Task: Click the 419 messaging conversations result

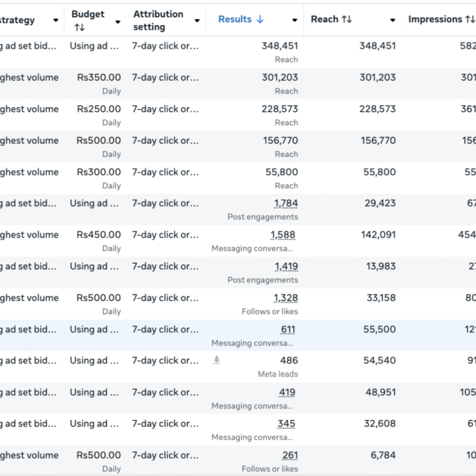Action: coord(287,392)
